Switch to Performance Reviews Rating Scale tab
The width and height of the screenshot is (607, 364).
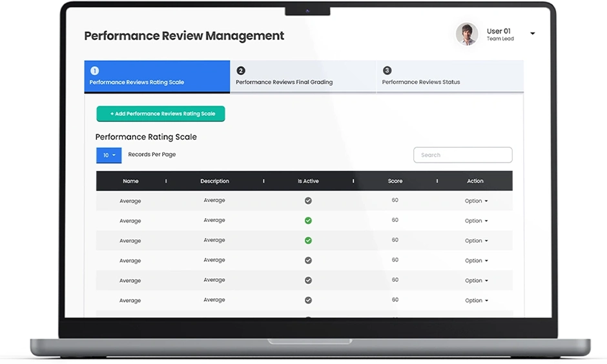point(157,77)
